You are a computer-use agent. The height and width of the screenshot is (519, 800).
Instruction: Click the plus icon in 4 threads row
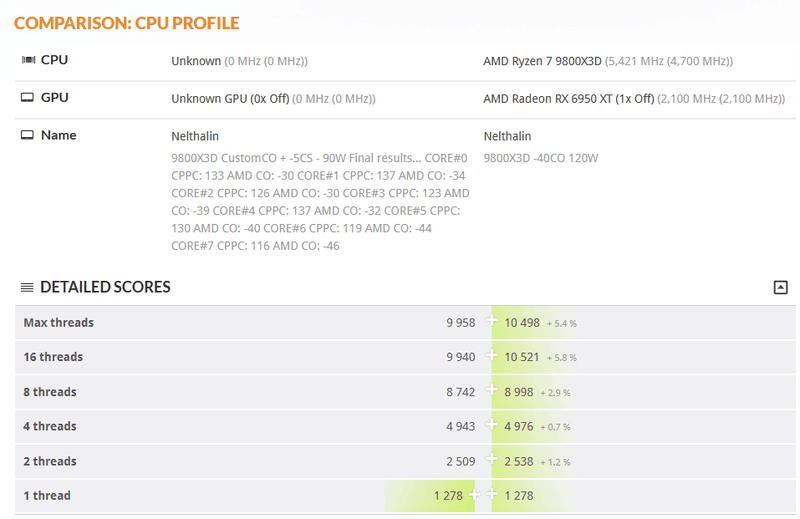tap(491, 426)
